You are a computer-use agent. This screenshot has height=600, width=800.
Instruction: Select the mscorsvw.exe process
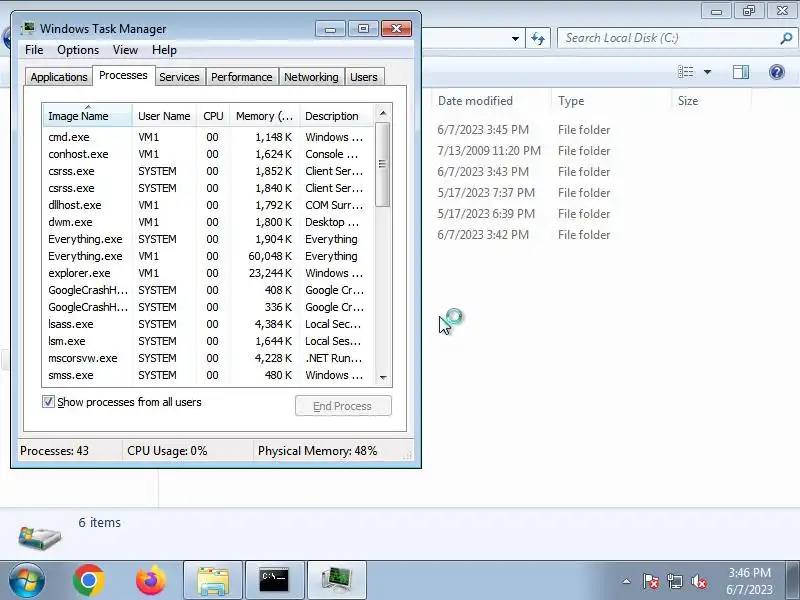pyautogui.click(x=209, y=358)
